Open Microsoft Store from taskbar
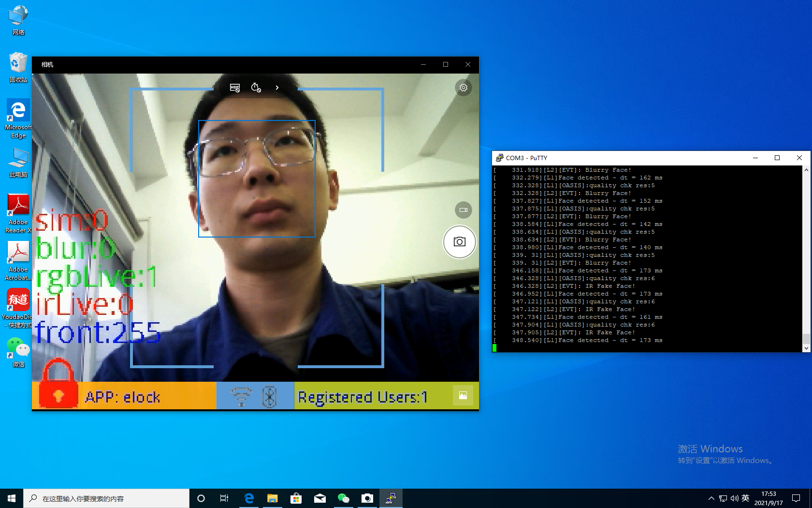The height and width of the screenshot is (508, 812). click(296, 498)
